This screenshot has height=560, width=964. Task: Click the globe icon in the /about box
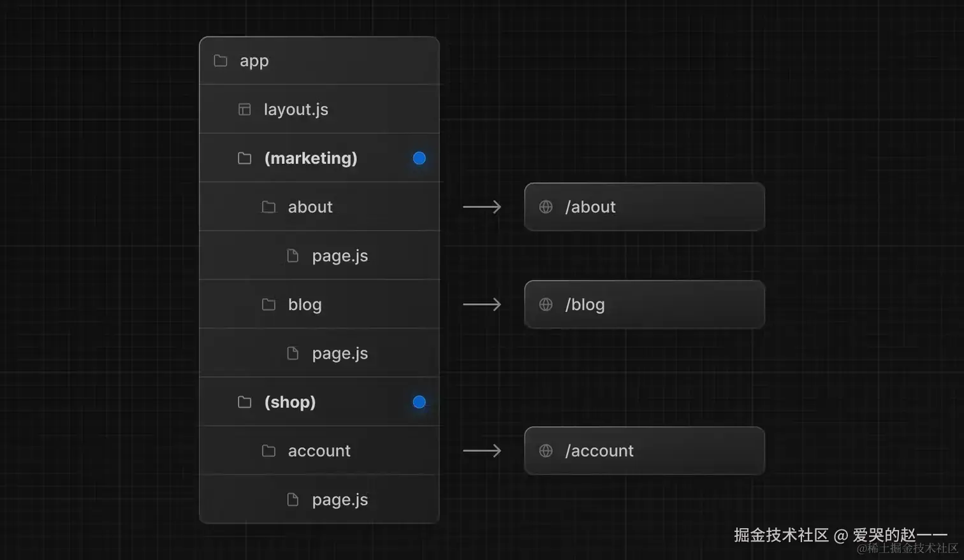coord(546,207)
